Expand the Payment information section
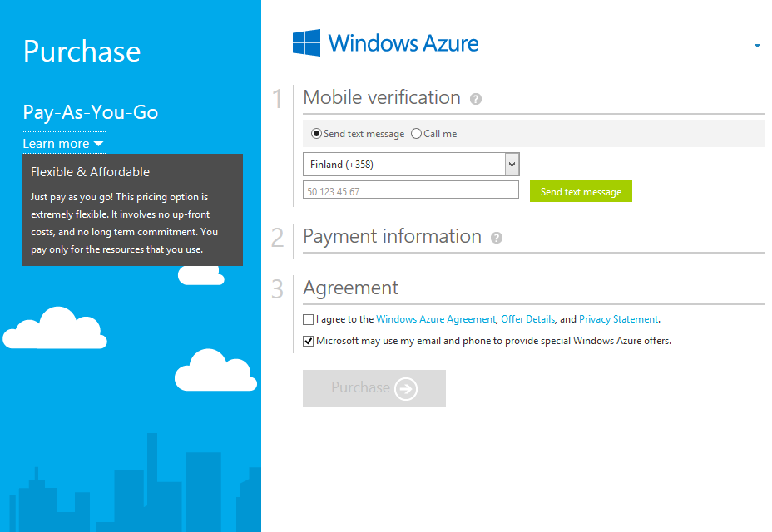The width and height of the screenshot is (772, 532). [x=392, y=237]
